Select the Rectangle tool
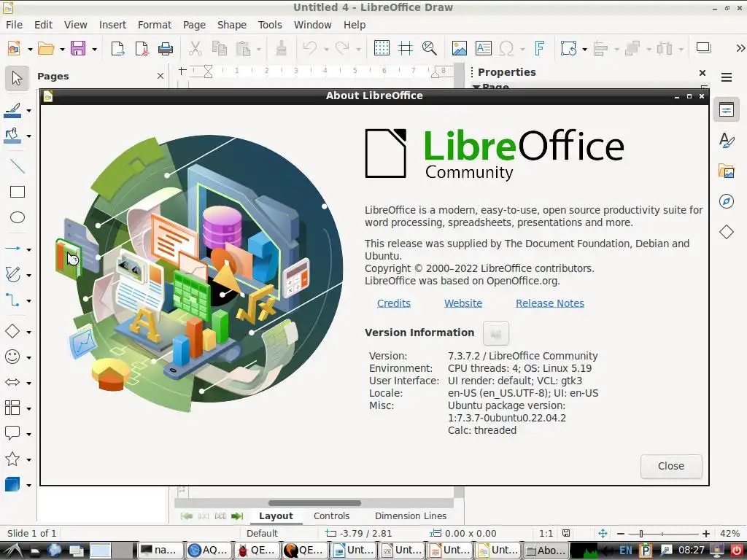 click(x=18, y=192)
